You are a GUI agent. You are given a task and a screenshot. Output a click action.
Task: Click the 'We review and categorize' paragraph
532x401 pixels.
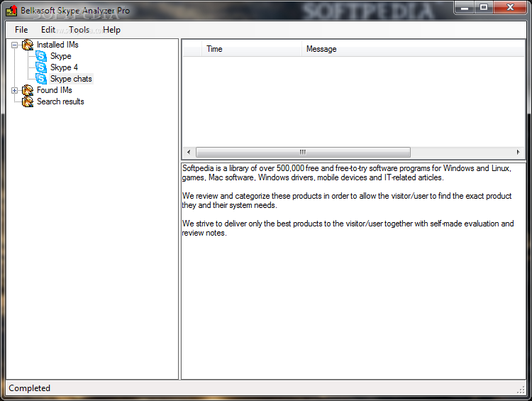pyautogui.click(x=346, y=200)
